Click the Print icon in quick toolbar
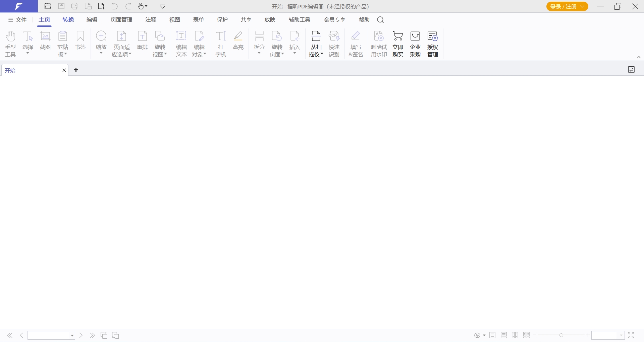 coord(75,6)
